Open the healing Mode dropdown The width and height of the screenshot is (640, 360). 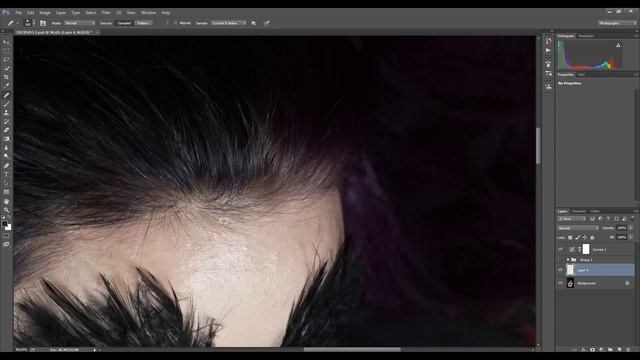pyautogui.click(x=80, y=23)
